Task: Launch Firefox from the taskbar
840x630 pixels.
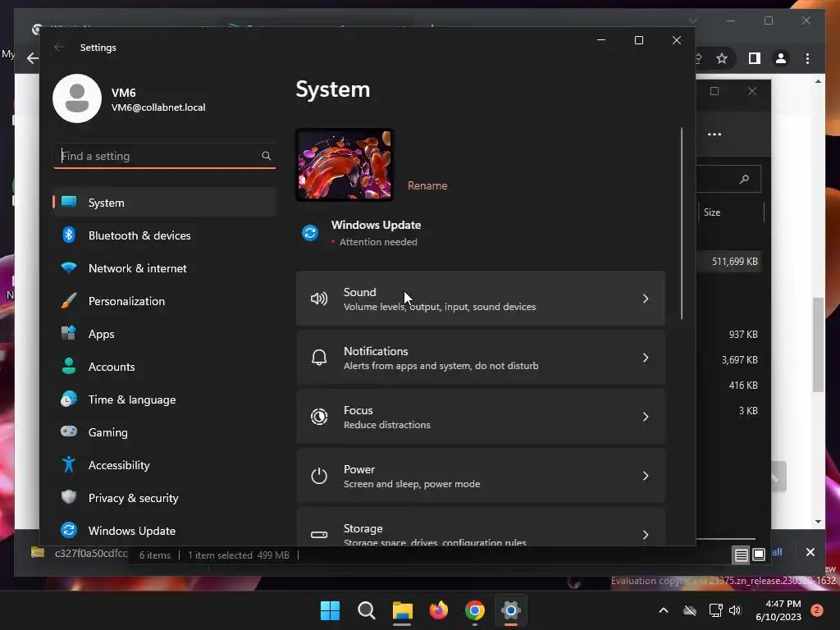Action: pos(439,610)
